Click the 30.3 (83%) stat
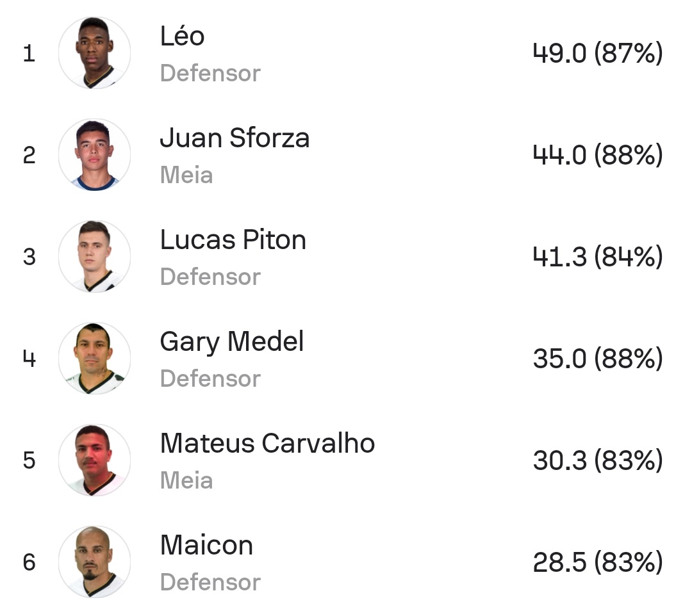The height and width of the screenshot is (616, 692). (x=597, y=461)
